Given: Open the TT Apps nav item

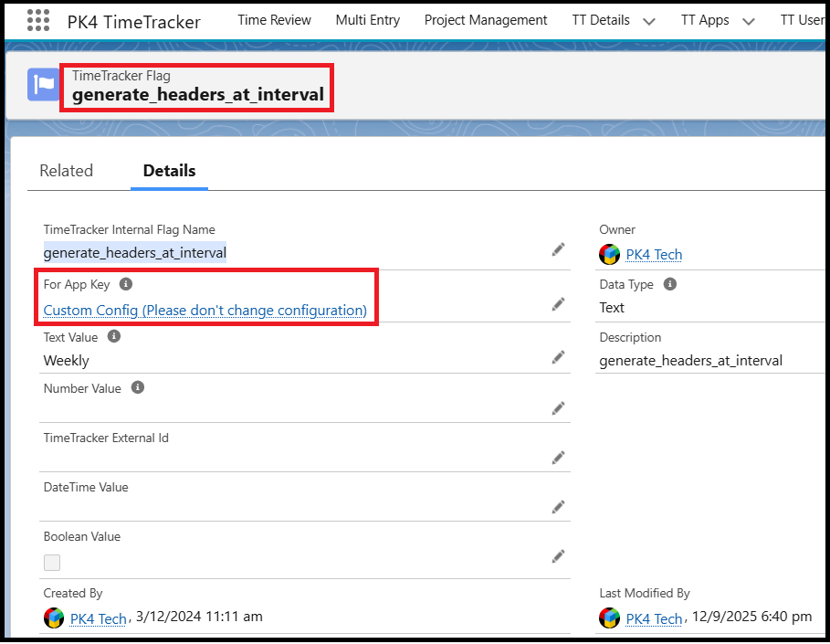Looking at the screenshot, I should (705, 20).
